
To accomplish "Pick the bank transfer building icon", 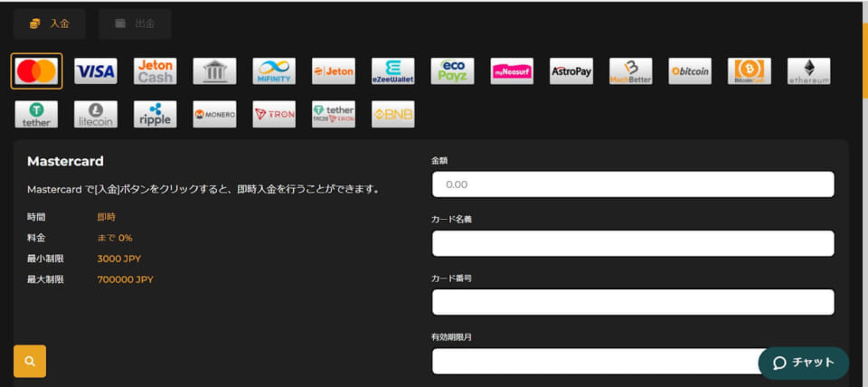I will (214, 71).
